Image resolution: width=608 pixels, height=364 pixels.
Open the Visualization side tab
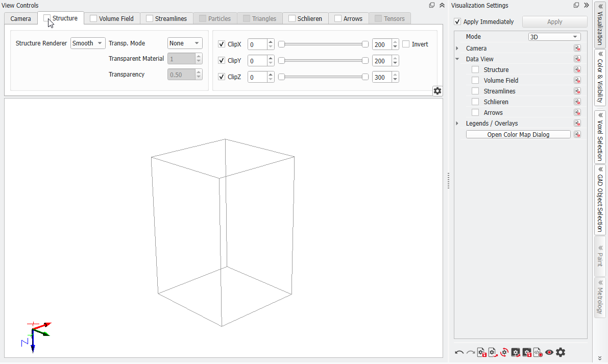point(600,24)
